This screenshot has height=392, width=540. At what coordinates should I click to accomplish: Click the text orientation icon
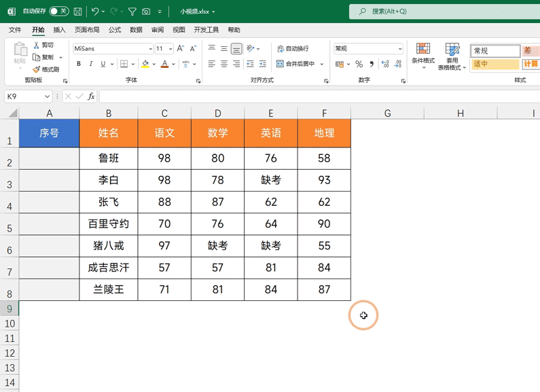[x=251, y=48]
